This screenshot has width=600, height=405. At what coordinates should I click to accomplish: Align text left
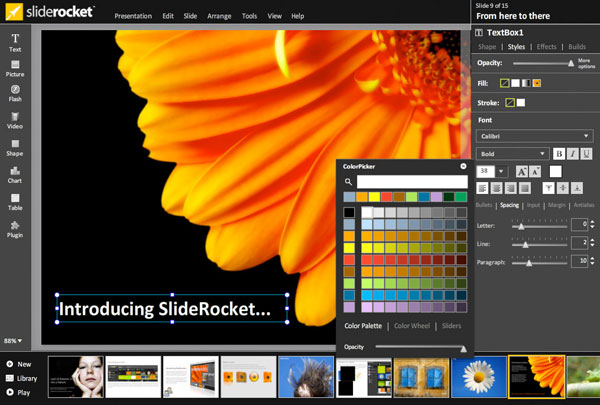point(483,188)
